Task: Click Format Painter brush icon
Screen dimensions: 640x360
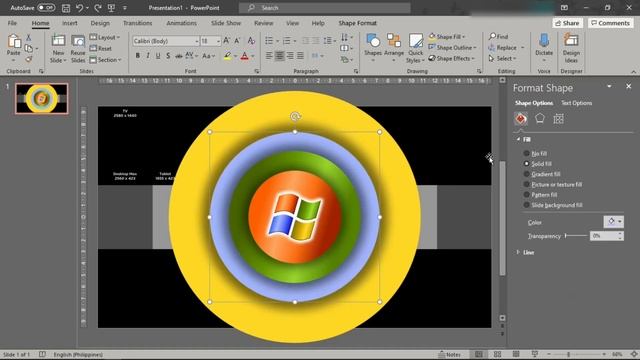Action: tap(29, 59)
